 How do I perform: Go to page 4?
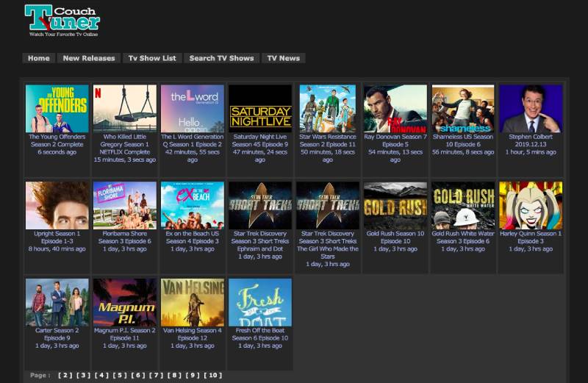101,375
